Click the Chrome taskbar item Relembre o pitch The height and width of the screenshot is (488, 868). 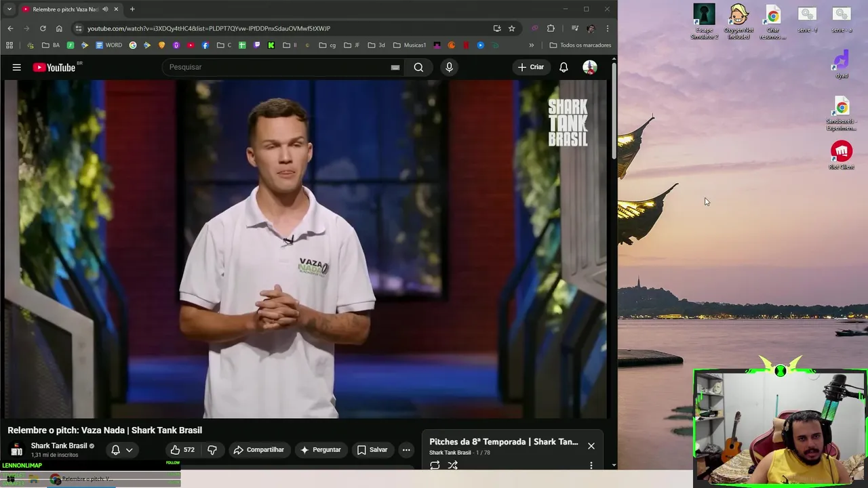pos(81,479)
